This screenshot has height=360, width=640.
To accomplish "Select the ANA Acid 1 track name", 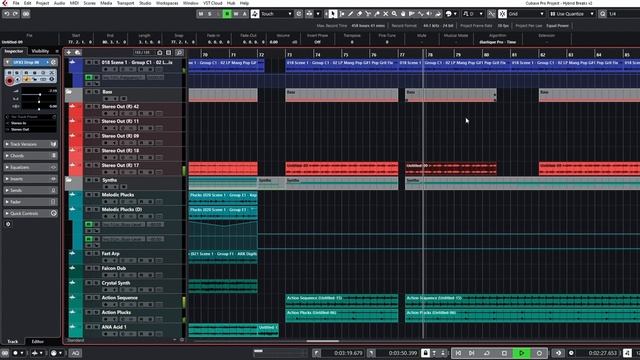I will pyautogui.click(x=114, y=327).
